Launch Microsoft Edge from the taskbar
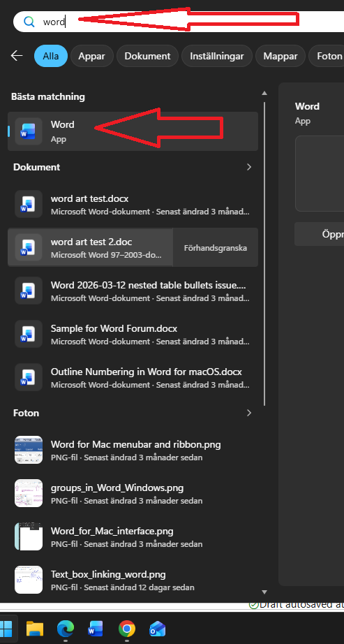The image size is (344, 644). coord(66,629)
